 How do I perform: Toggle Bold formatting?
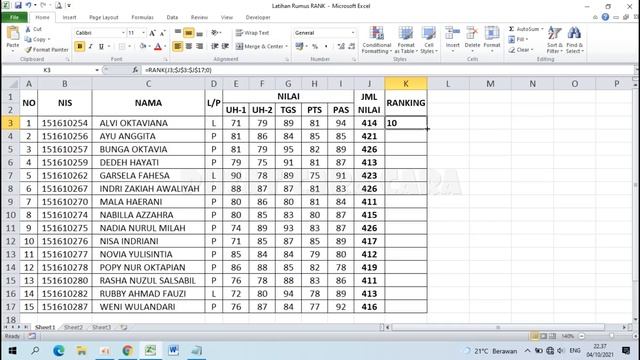pyautogui.click(x=80, y=47)
